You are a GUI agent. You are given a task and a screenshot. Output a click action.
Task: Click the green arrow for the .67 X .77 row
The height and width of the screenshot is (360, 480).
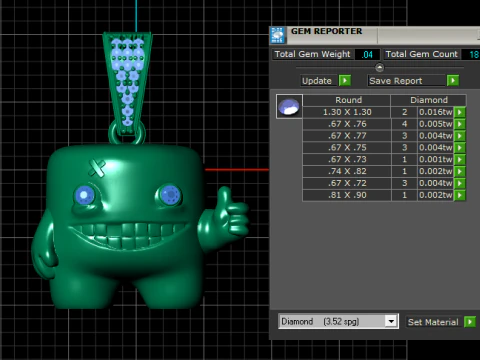[x=460, y=136]
